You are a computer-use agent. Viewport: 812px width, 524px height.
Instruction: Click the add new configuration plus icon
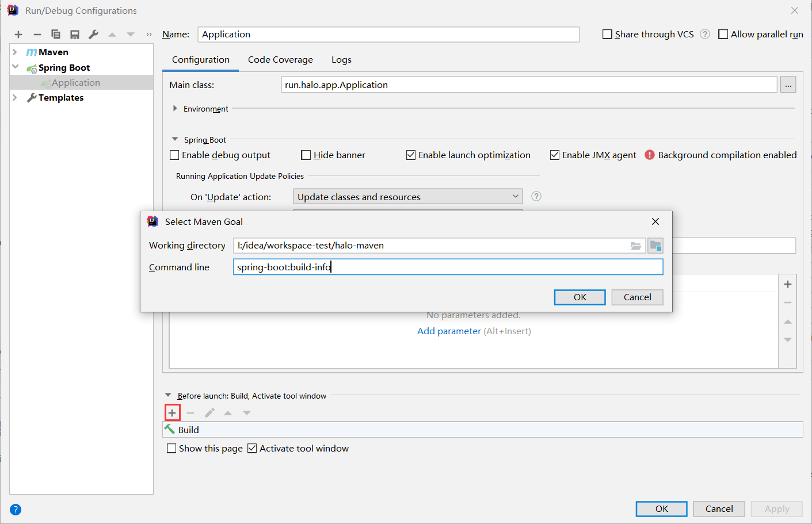(x=18, y=35)
